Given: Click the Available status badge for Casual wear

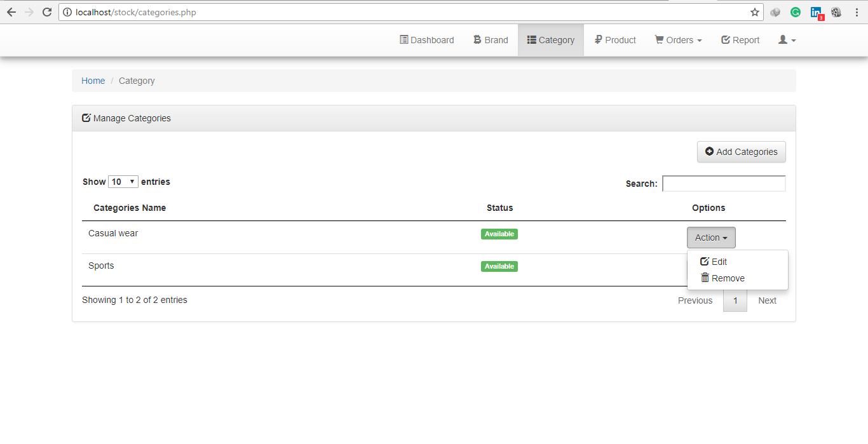Looking at the screenshot, I should (x=499, y=234).
